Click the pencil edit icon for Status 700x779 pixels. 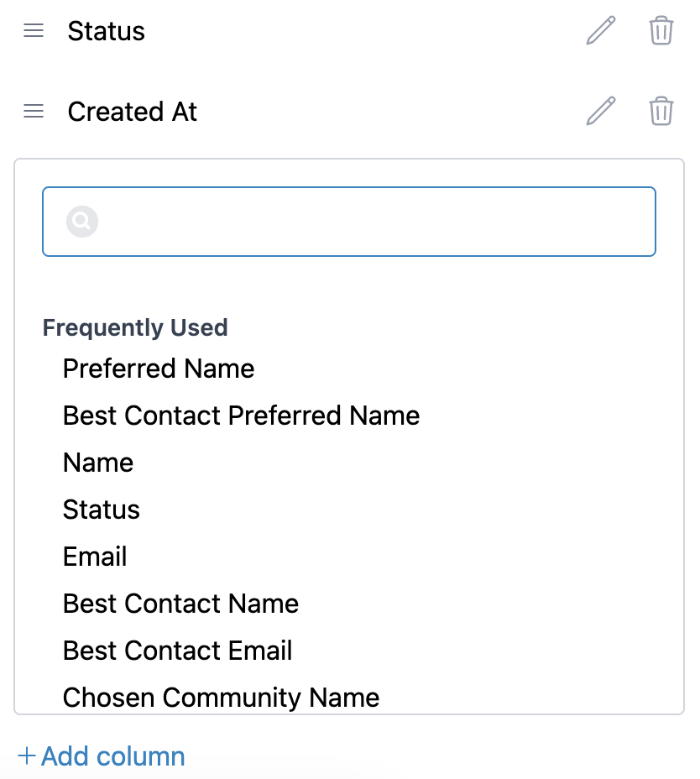tap(600, 31)
